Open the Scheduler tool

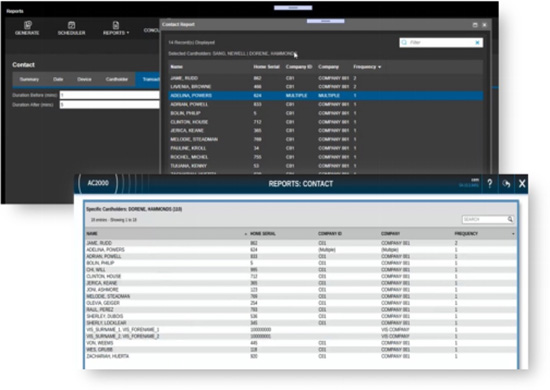(x=71, y=28)
